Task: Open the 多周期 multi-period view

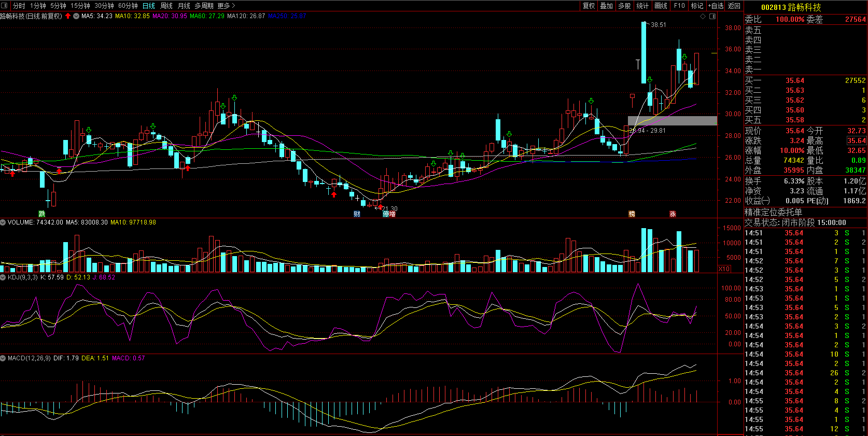Action: [x=204, y=6]
